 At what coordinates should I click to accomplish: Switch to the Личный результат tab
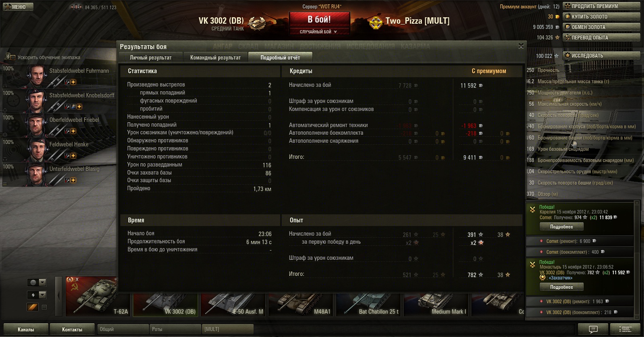click(x=151, y=58)
